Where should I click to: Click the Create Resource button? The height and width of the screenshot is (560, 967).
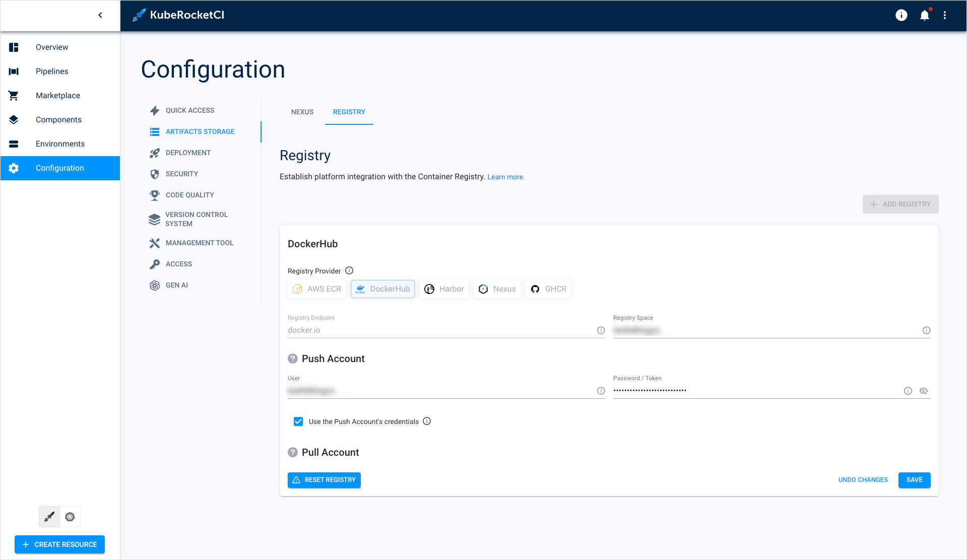click(60, 544)
